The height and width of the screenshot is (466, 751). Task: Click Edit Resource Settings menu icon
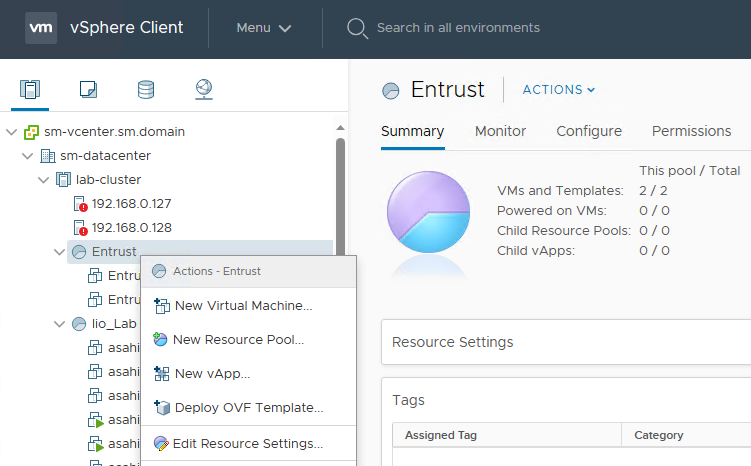coord(161,443)
